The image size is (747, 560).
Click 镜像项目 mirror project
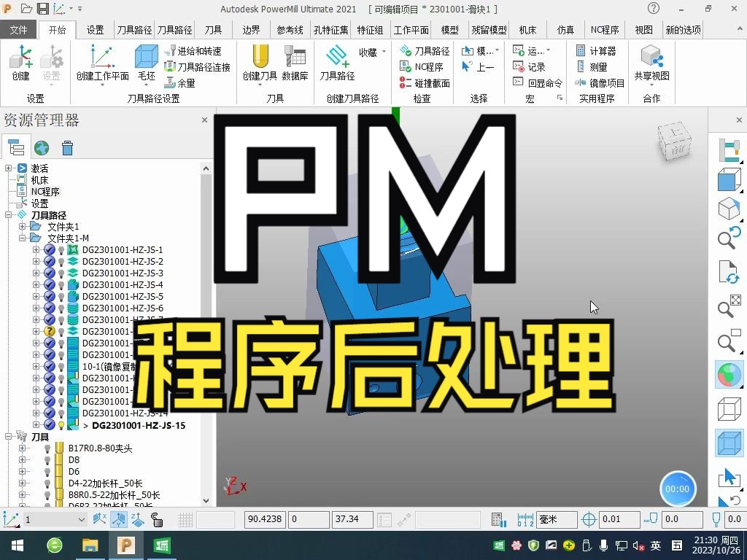pyautogui.click(x=600, y=83)
